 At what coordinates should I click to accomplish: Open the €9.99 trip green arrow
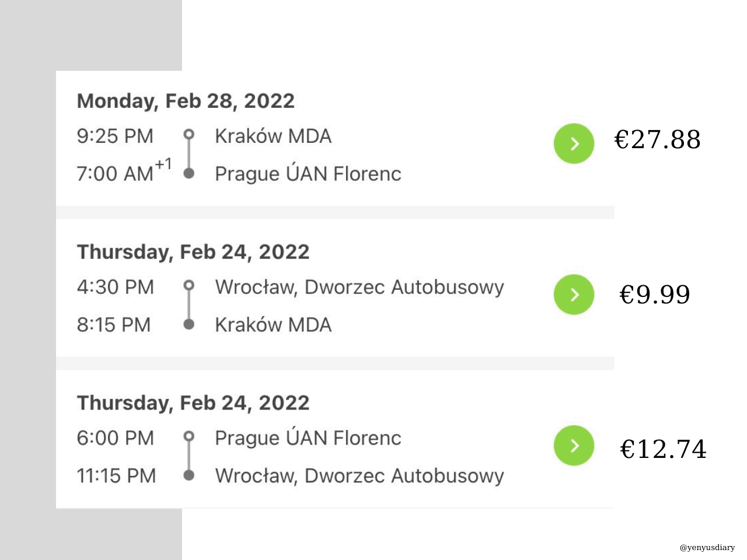[574, 295]
